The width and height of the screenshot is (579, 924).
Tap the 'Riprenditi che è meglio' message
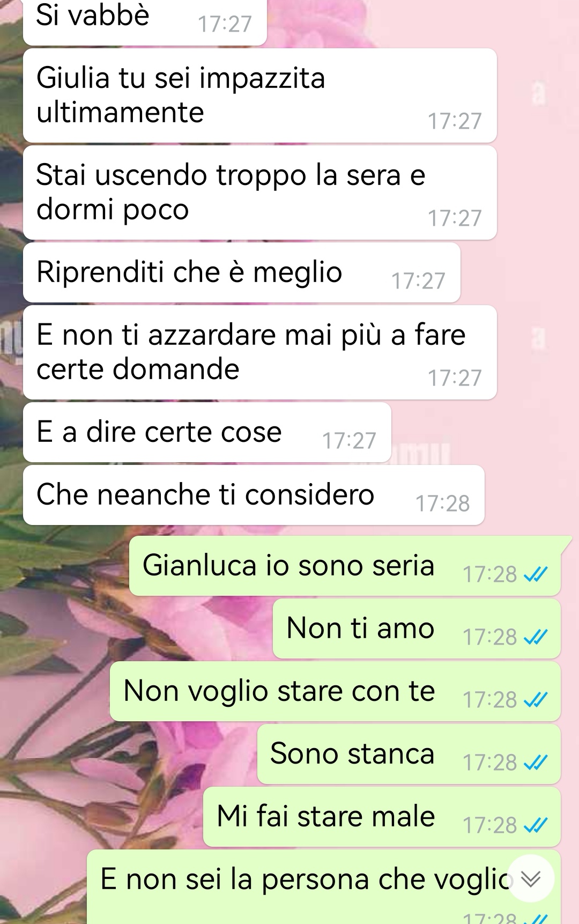point(242,272)
